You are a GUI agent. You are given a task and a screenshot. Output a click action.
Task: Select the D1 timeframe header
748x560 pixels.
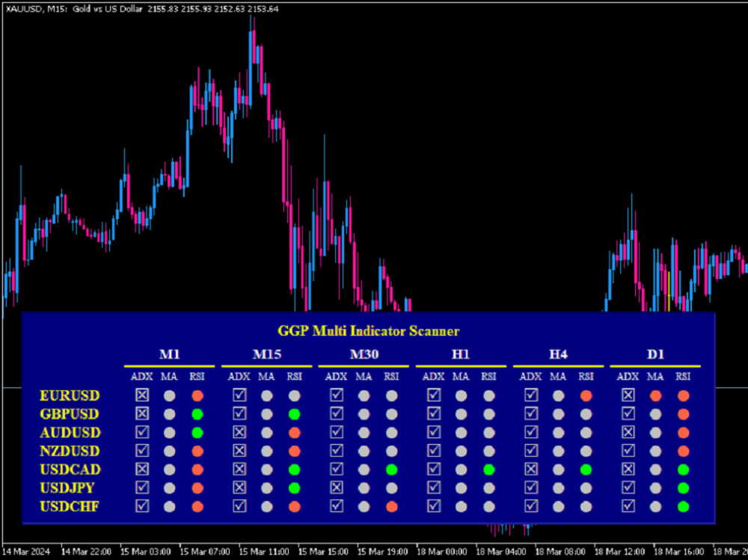tap(655, 354)
